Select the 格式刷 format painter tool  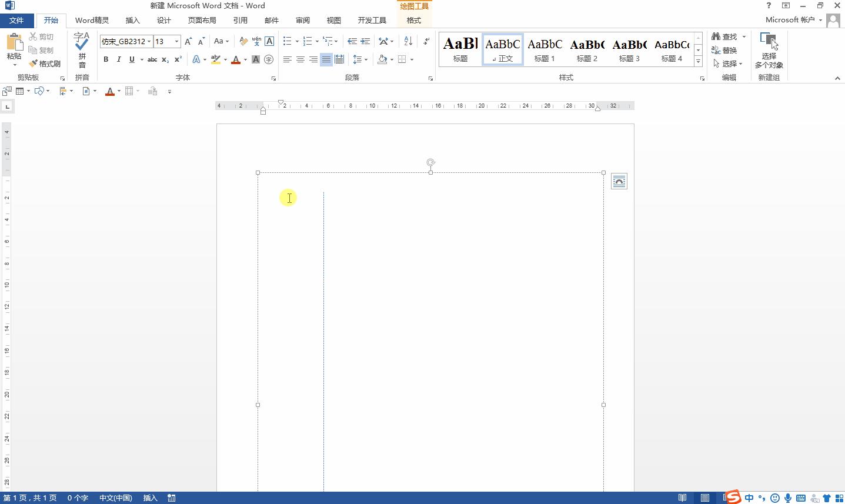(x=45, y=64)
